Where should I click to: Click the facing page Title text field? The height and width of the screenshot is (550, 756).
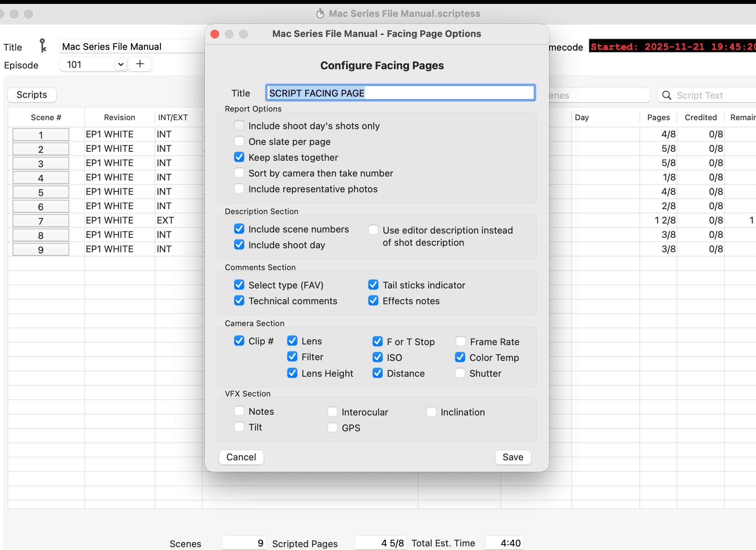(x=400, y=93)
